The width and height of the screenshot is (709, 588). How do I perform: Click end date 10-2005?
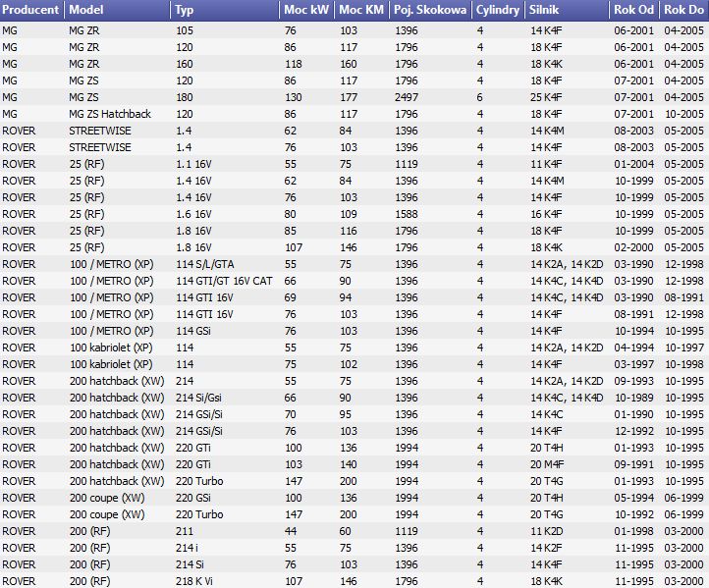[684, 114]
